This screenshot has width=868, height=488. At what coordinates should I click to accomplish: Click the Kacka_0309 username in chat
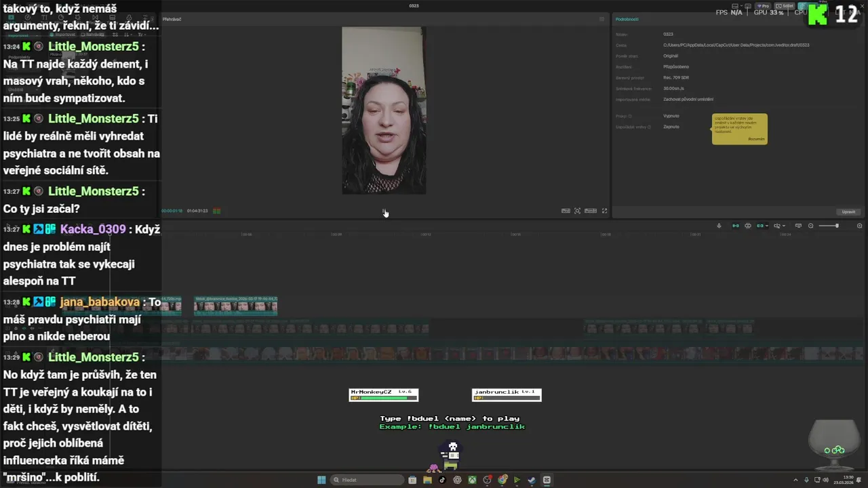coord(93,229)
